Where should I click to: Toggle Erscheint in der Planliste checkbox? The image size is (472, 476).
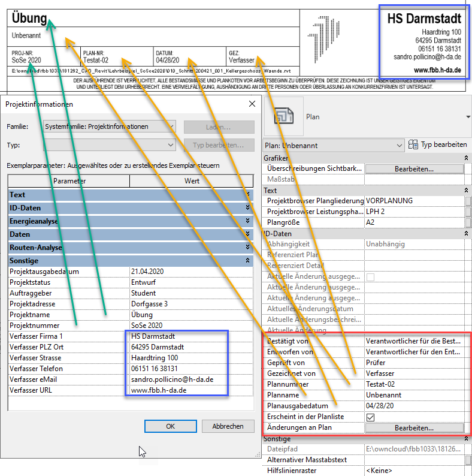(x=371, y=417)
